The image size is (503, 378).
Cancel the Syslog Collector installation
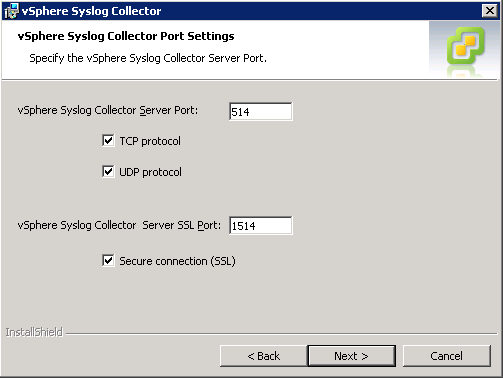pos(447,356)
